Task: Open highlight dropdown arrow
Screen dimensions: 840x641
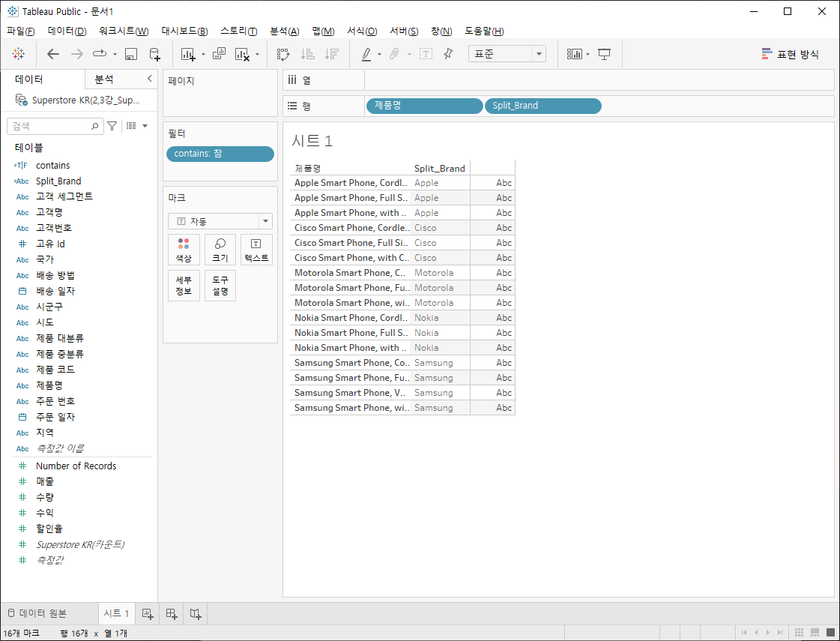Action: [x=379, y=54]
